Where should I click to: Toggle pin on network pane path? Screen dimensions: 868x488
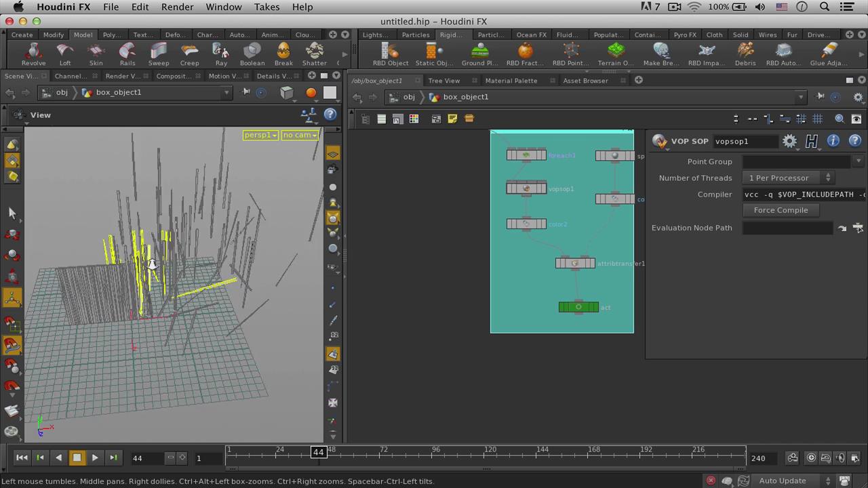click(820, 97)
